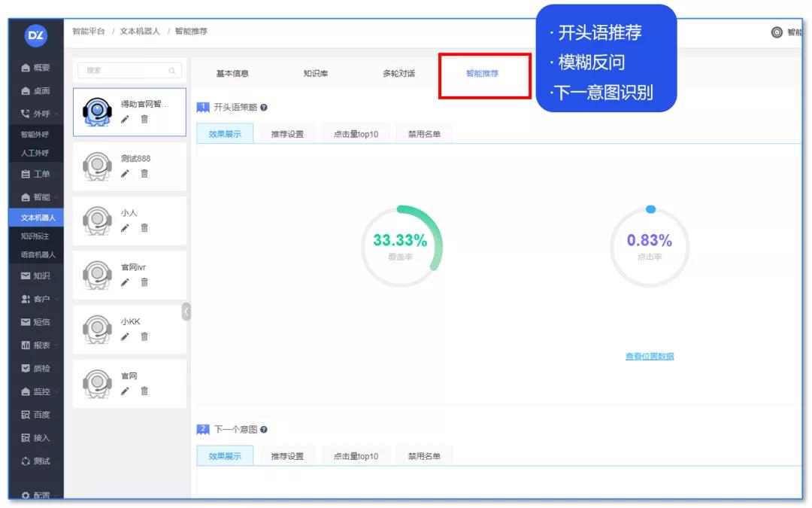The image size is (812, 508).
Task: Click the 33.33% 覆盖率 progress ring
Action: click(401, 246)
